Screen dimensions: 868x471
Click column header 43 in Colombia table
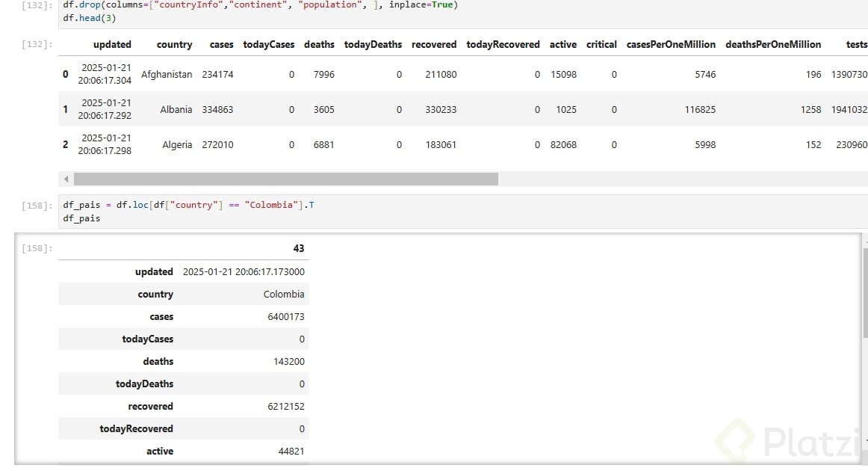pos(299,248)
